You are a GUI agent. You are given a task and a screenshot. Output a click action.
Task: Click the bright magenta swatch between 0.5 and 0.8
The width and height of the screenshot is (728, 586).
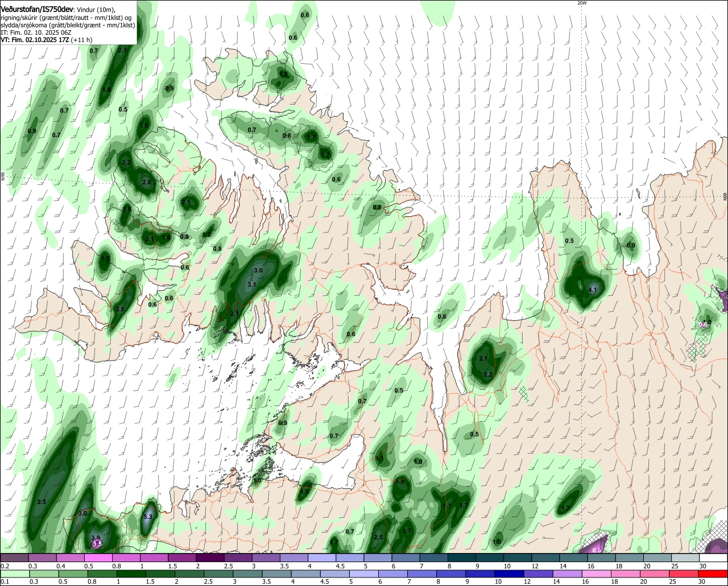(x=98, y=558)
